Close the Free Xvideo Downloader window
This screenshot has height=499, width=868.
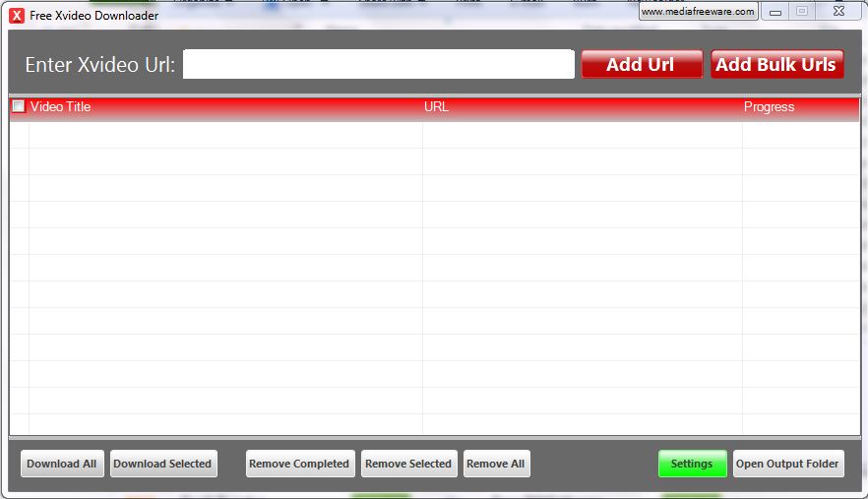coord(837,12)
